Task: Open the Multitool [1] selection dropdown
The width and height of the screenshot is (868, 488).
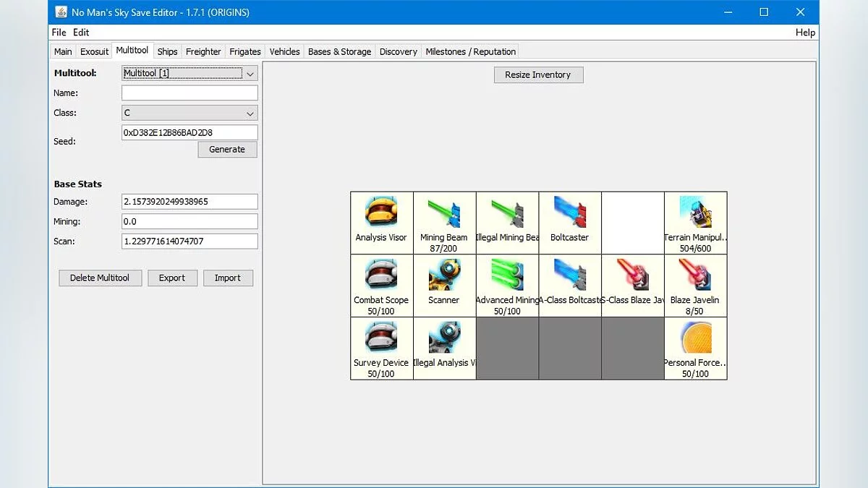Action: point(190,73)
